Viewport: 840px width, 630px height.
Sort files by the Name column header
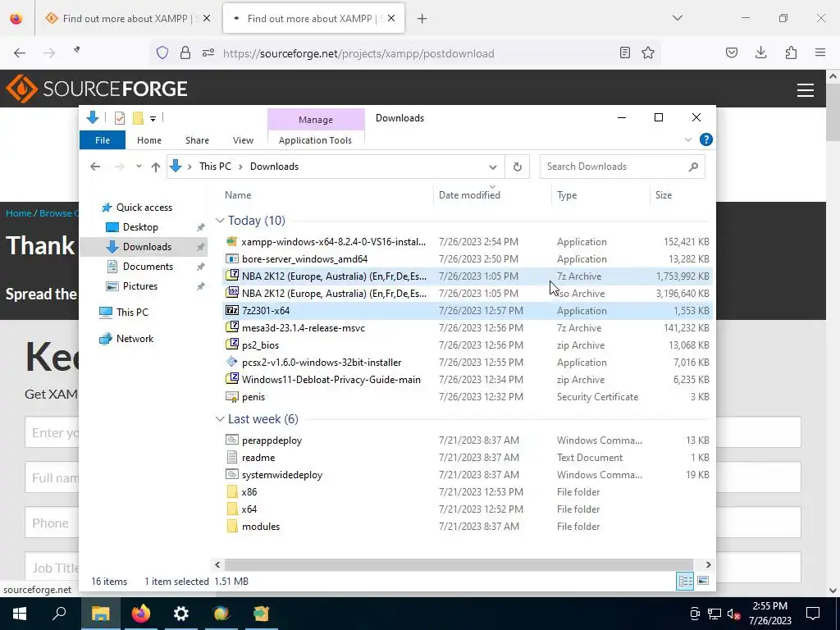pyautogui.click(x=238, y=195)
